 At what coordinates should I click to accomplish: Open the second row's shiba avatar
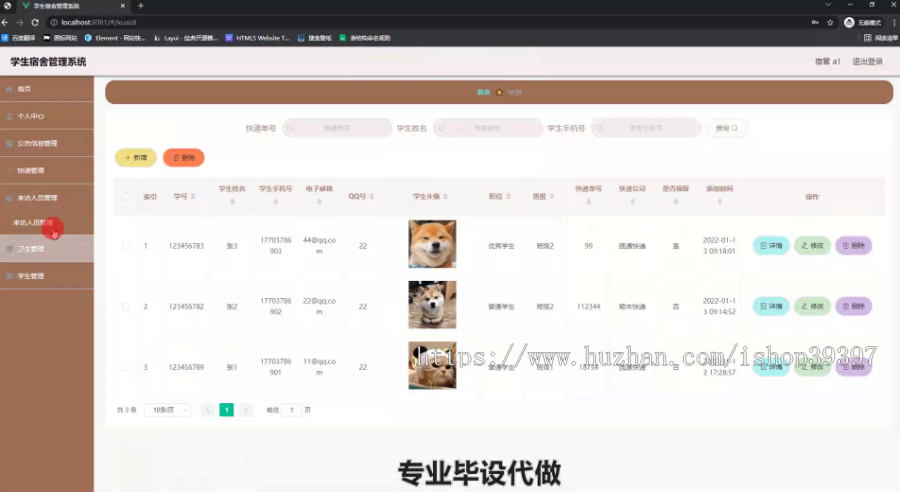432,305
